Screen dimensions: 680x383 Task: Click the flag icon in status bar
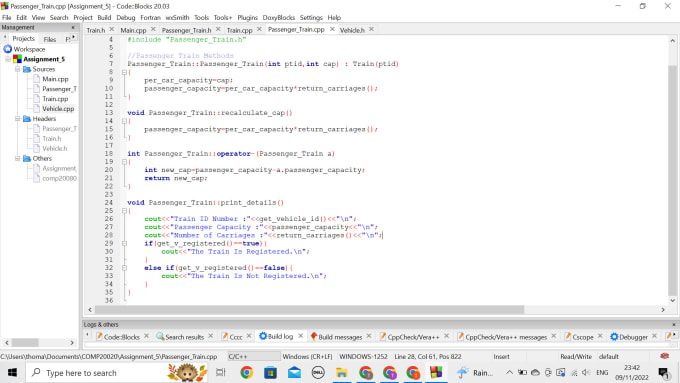pos(664,356)
